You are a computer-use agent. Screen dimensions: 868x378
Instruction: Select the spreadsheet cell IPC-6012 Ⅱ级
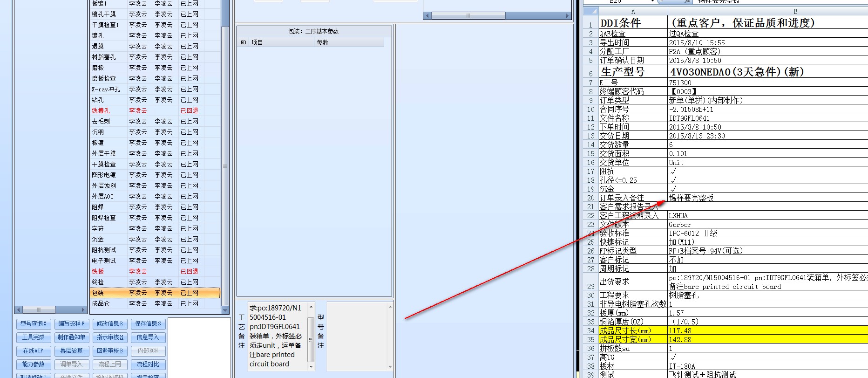click(768, 234)
